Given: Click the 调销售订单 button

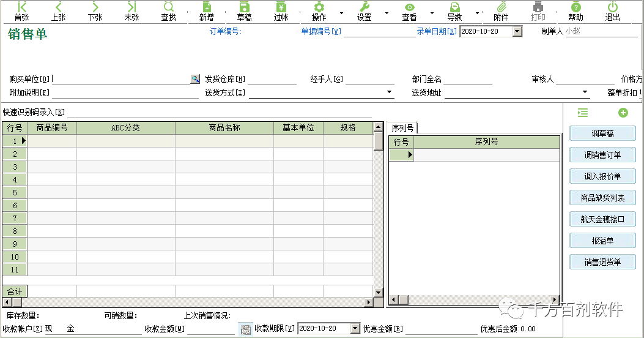Looking at the screenshot, I should point(602,155).
